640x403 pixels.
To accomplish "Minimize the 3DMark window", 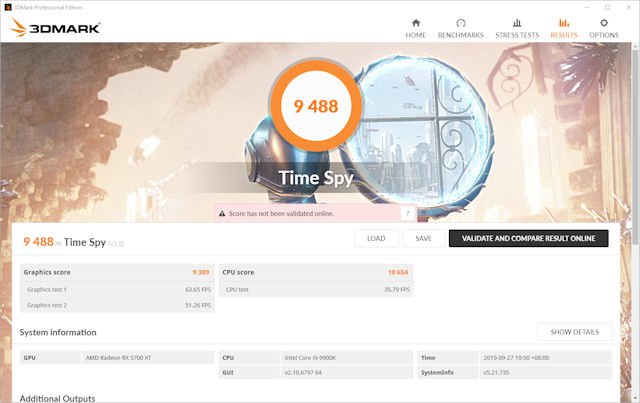I will (x=587, y=7).
